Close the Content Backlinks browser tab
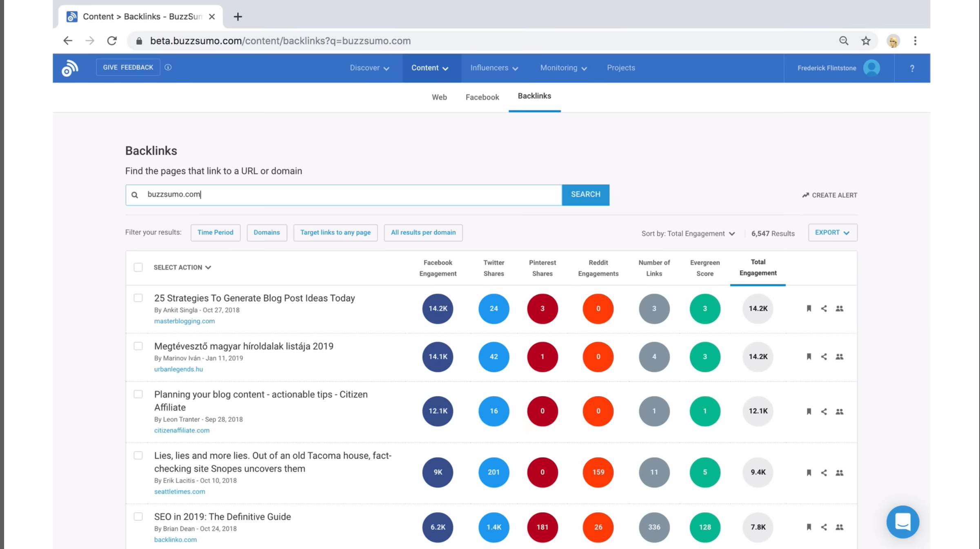Viewport: 980px width, 549px height. tap(212, 17)
